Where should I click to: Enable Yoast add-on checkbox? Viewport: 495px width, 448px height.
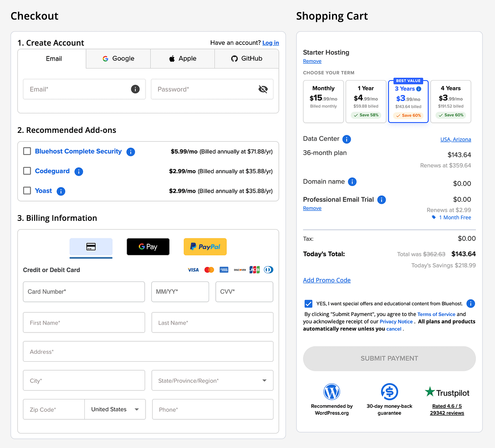[x=27, y=191]
